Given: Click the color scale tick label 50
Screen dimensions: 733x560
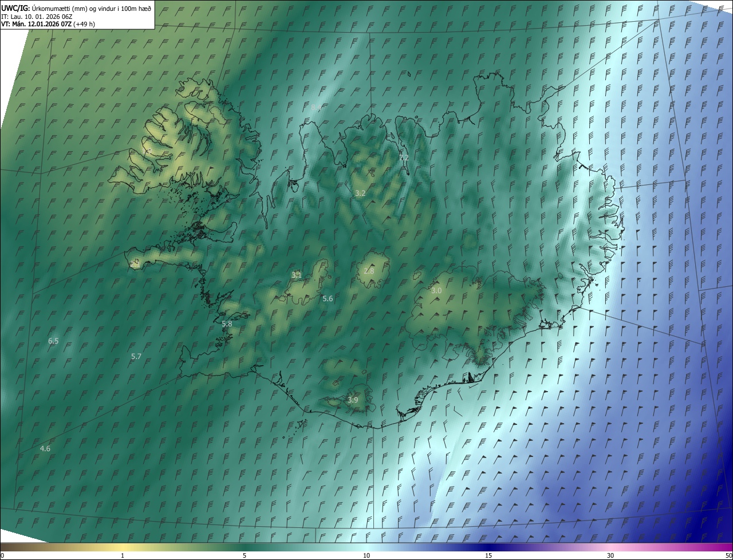Looking at the screenshot, I should tap(728, 556).
